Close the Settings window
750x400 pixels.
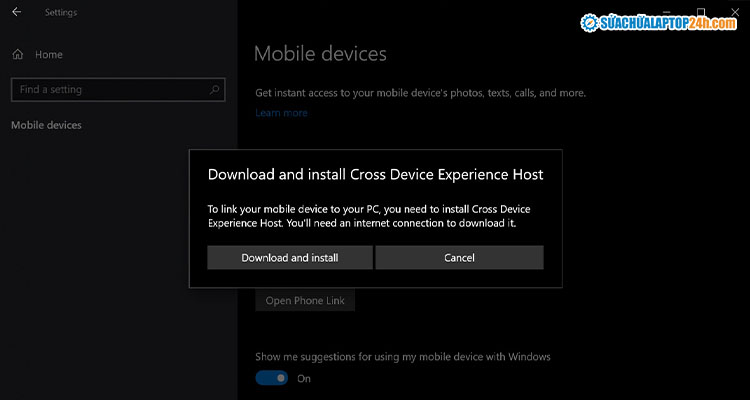click(x=734, y=11)
